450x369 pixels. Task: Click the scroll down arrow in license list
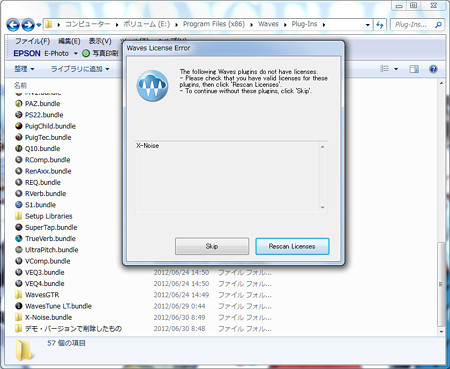322,207
